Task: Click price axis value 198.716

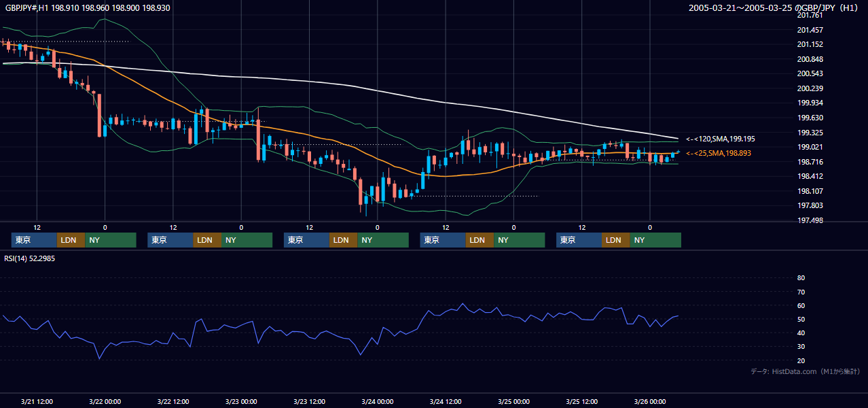Action: coord(810,162)
